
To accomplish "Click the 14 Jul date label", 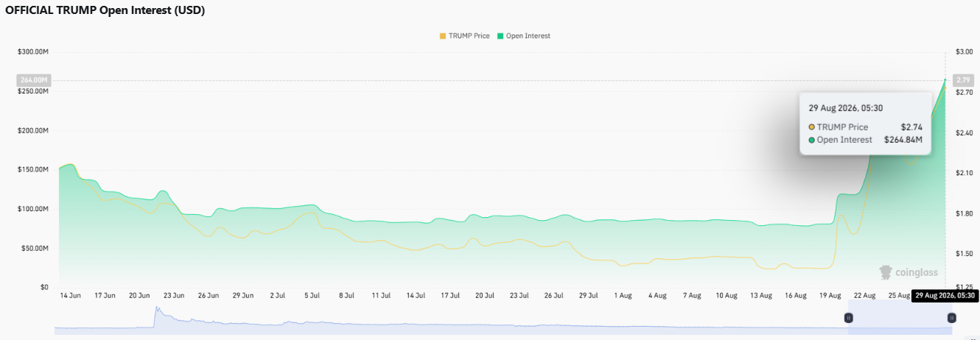I will coord(416,295).
